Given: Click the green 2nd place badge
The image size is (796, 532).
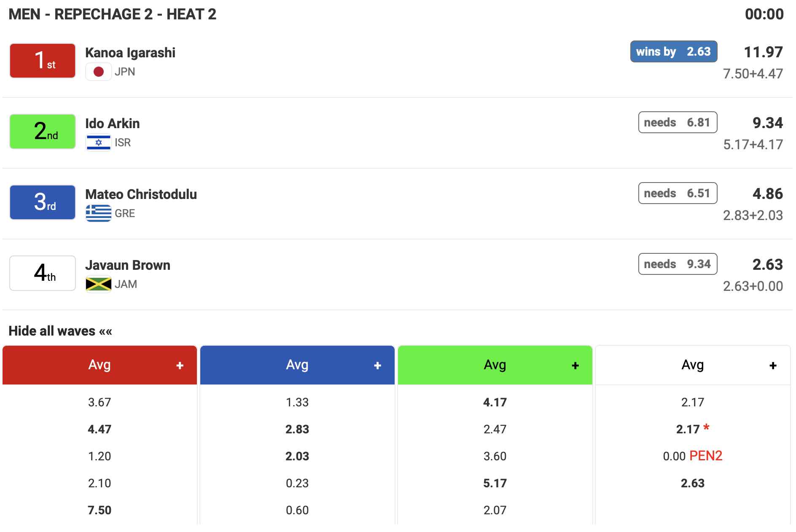Looking at the screenshot, I should pos(43,132).
